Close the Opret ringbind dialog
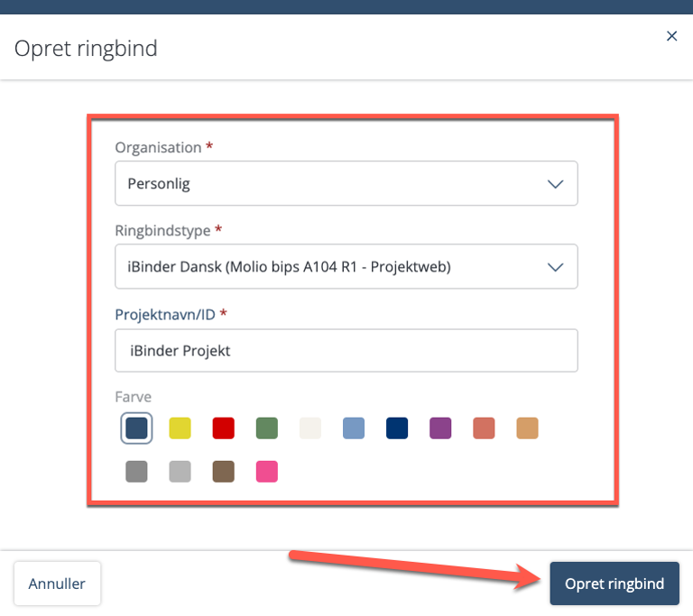 [671, 36]
